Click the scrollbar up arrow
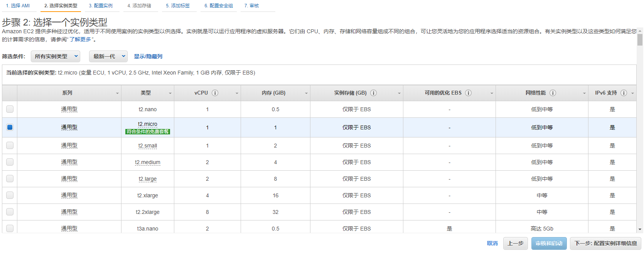The image size is (644, 256). 640,31
